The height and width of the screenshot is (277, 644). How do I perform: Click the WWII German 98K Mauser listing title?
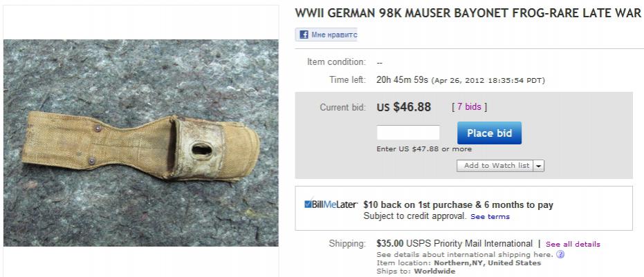[468, 13]
